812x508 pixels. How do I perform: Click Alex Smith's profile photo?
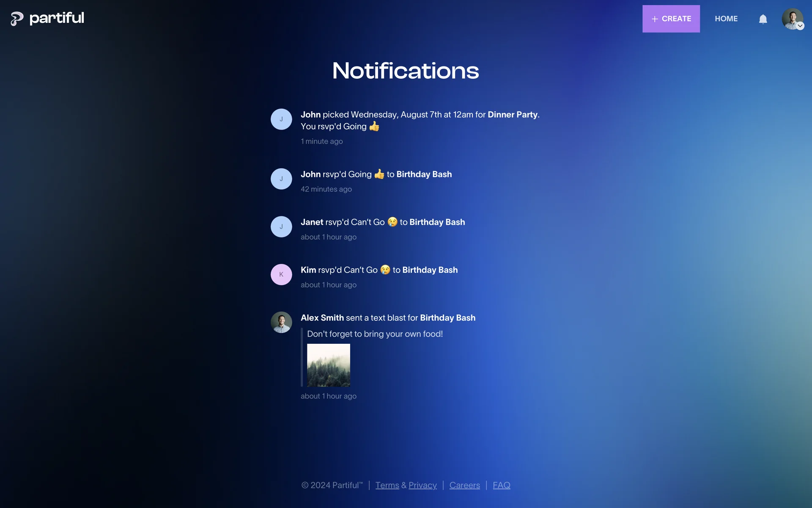click(281, 323)
